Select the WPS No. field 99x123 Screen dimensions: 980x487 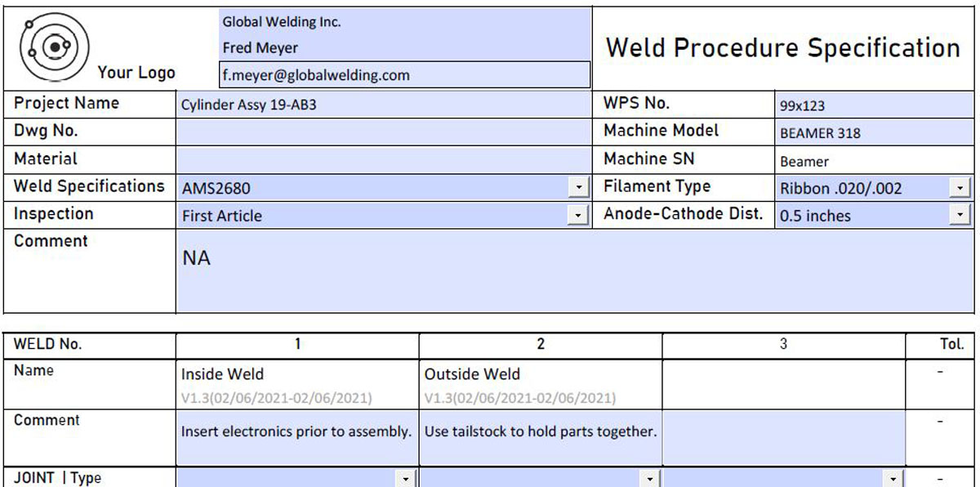coord(874,105)
